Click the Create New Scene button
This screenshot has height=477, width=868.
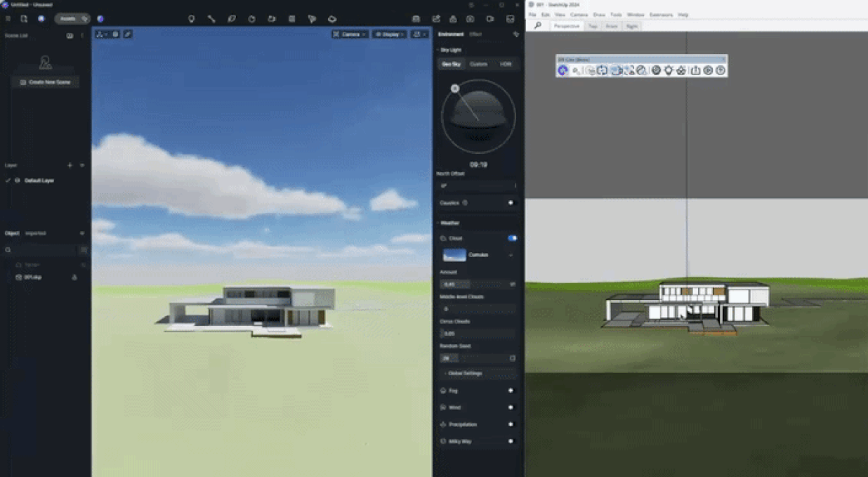click(45, 81)
